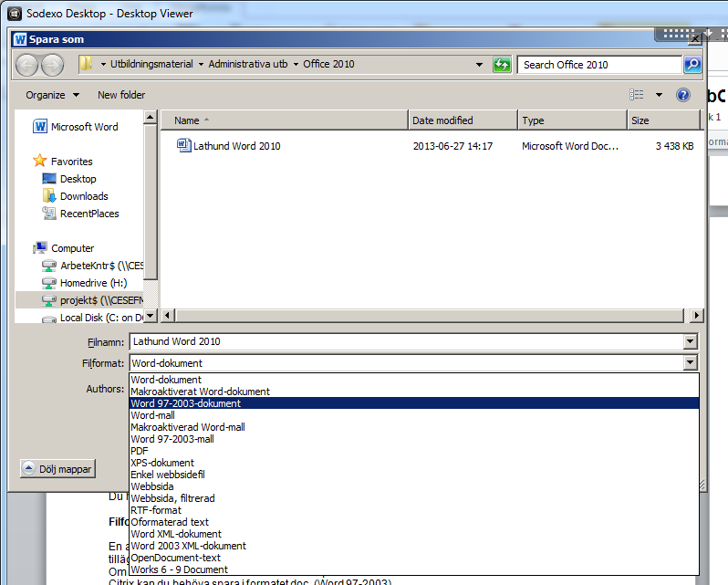Open Downloads under Favorites
This screenshot has height=585, width=728.
click(75, 196)
